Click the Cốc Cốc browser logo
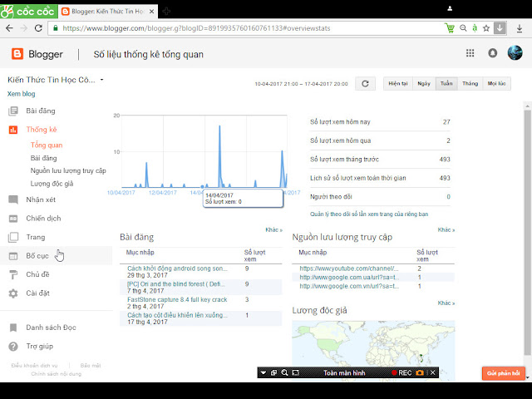 [x=28, y=11]
